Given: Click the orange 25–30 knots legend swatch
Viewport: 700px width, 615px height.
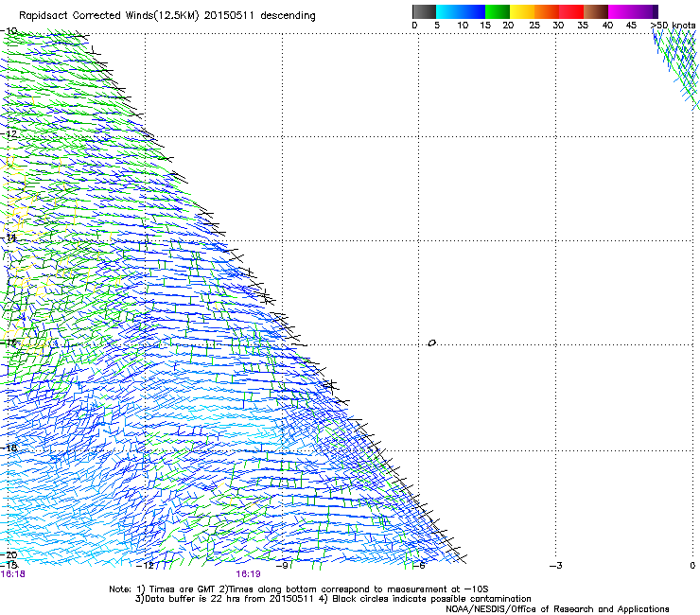Looking at the screenshot, I should (x=547, y=11).
